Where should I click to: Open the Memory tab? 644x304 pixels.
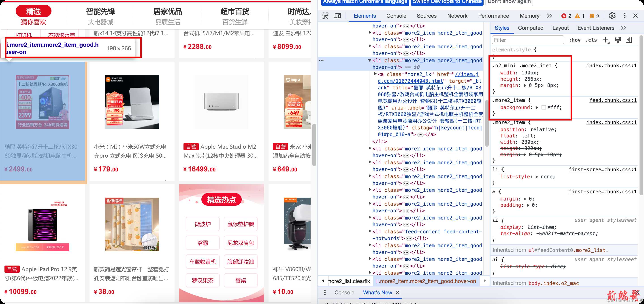tap(529, 16)
